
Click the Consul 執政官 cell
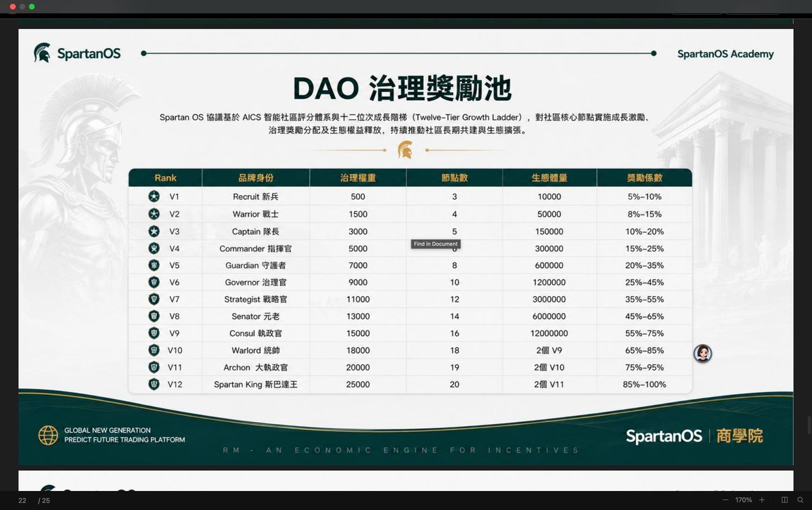point(256,333)
